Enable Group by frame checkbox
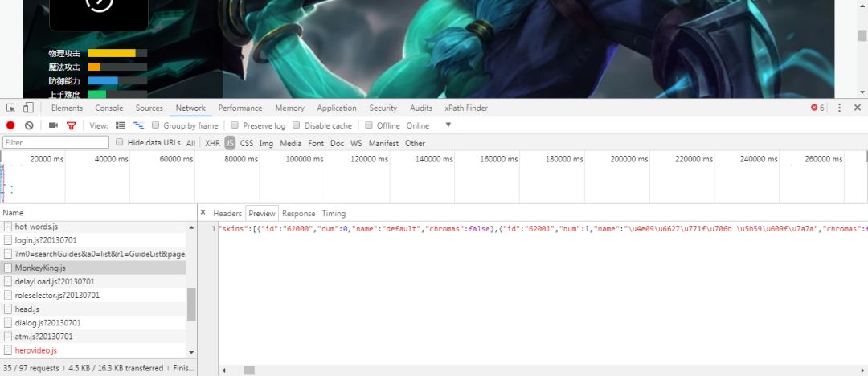 156,125
